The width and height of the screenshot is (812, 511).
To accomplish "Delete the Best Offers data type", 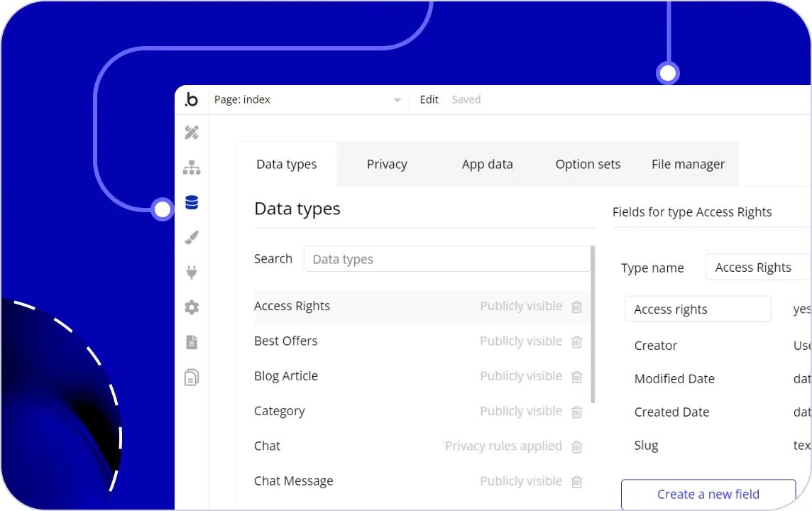I will (577, 341).
